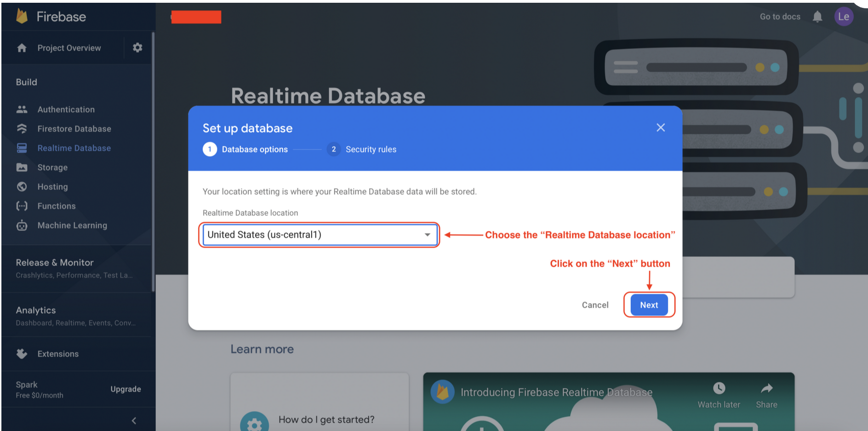The height and width of the screenshot is (431, 868).
Task: Select step 1 Database options
Action: tap(246, 149)
